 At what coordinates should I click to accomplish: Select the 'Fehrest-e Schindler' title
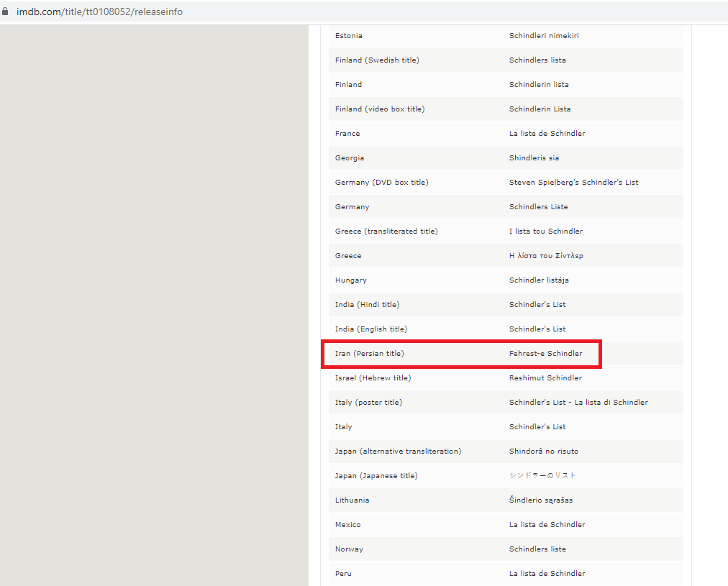coord(545,354)
